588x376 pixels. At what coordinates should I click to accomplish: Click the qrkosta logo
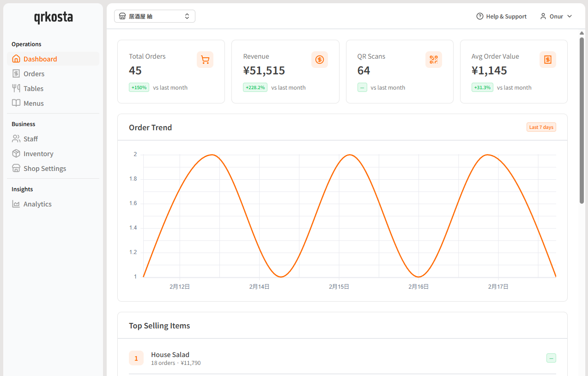point(53,18)
